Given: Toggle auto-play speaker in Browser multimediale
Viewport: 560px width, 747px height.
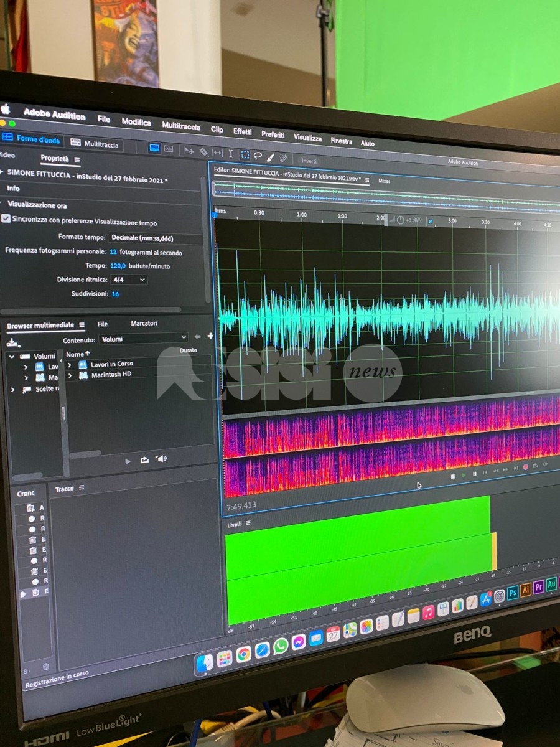Looking at the screenshot, I should [x=161, y=459].
